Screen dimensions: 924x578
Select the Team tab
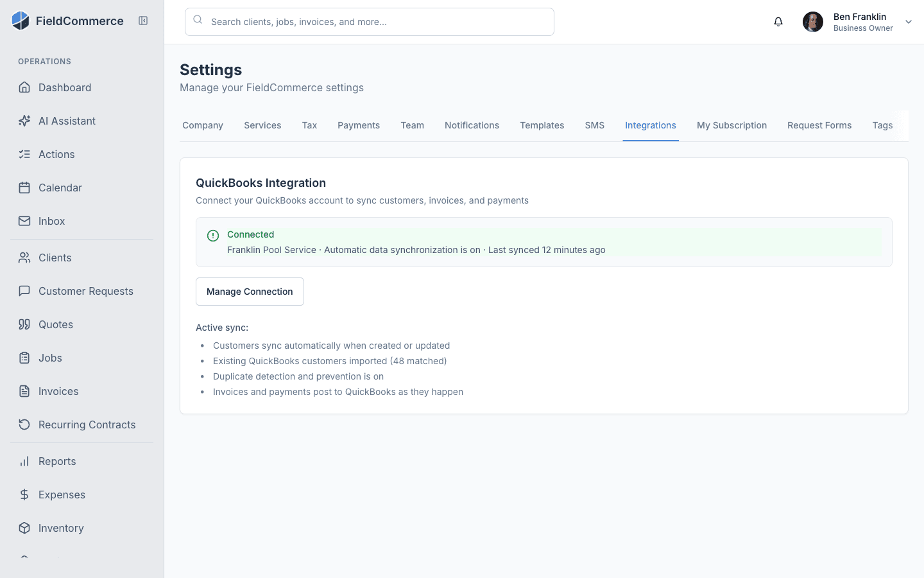pyautogui.click(x=412, y=125)
